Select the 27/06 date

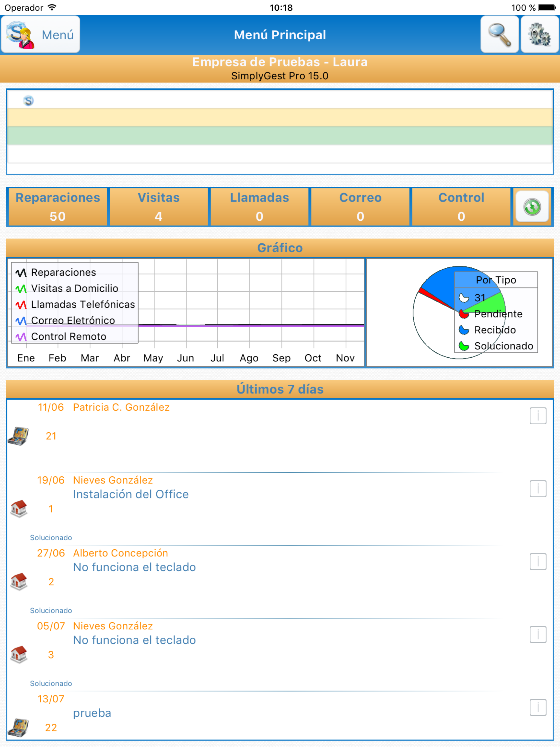51,553
